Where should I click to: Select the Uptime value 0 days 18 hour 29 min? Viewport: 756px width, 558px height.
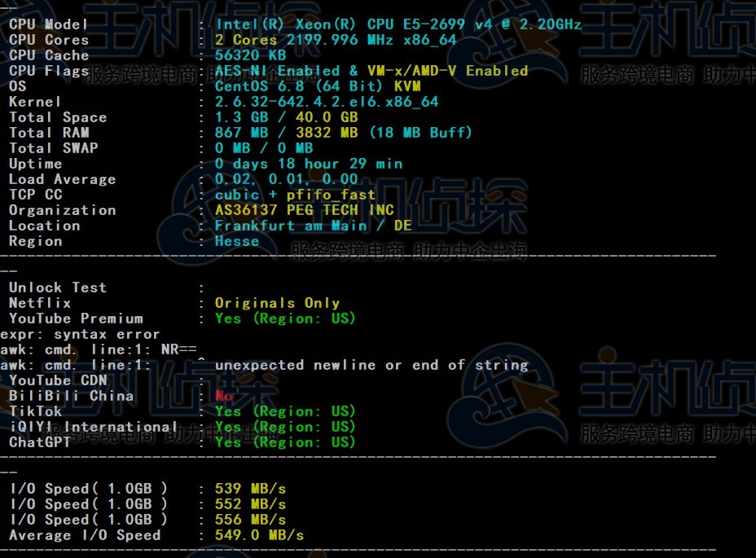click(309, 164)
